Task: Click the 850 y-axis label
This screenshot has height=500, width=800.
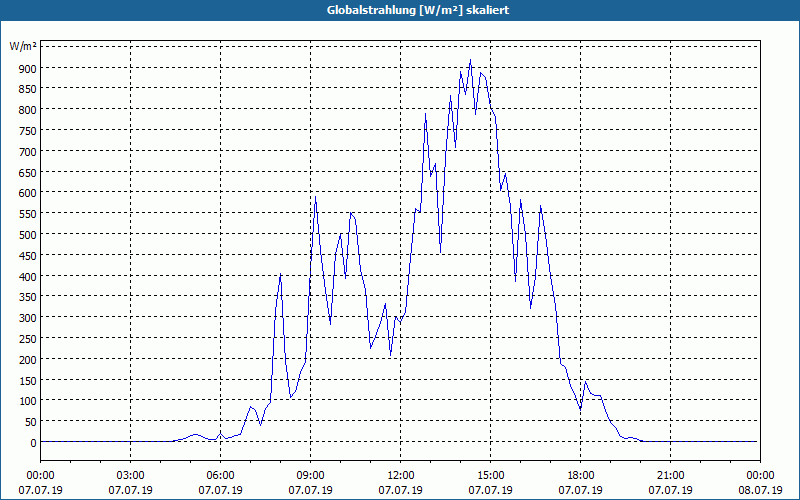Action: pyautogui.click(x=28, y=89)
